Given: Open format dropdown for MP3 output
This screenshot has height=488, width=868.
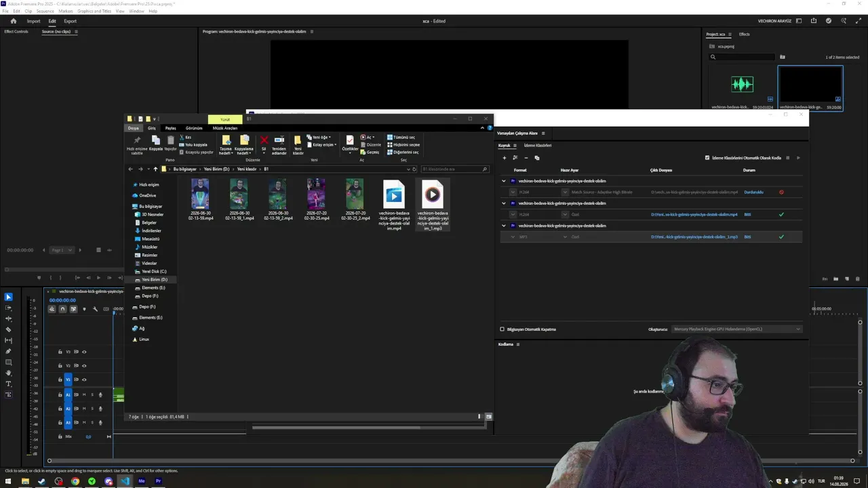Looking at the screenshot, I should 513,237.
